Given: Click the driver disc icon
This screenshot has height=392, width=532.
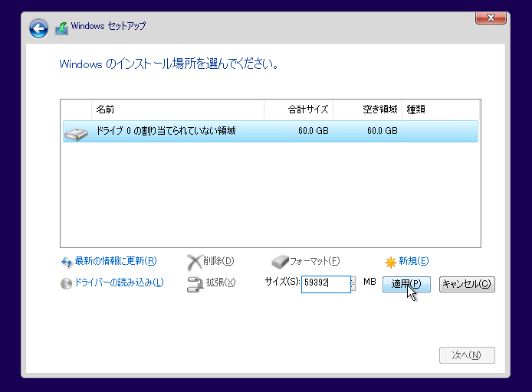Looking at the screenshot, I should tap(66, 283).
